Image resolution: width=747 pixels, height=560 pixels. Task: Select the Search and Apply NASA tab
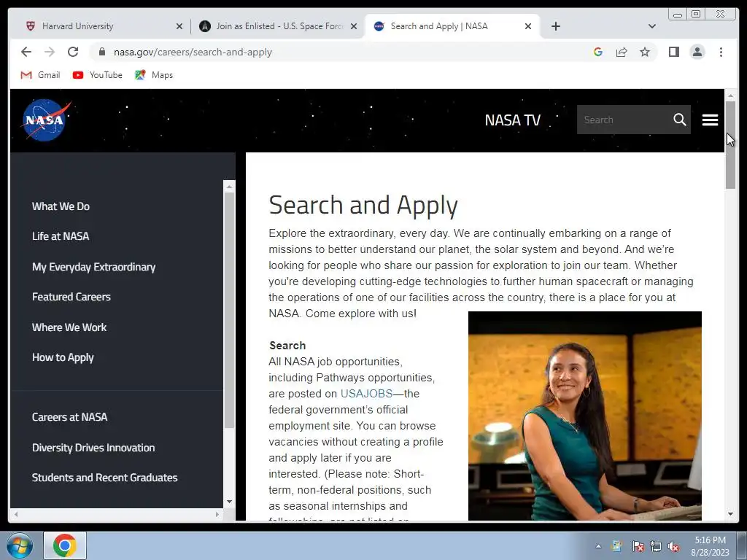452,26
